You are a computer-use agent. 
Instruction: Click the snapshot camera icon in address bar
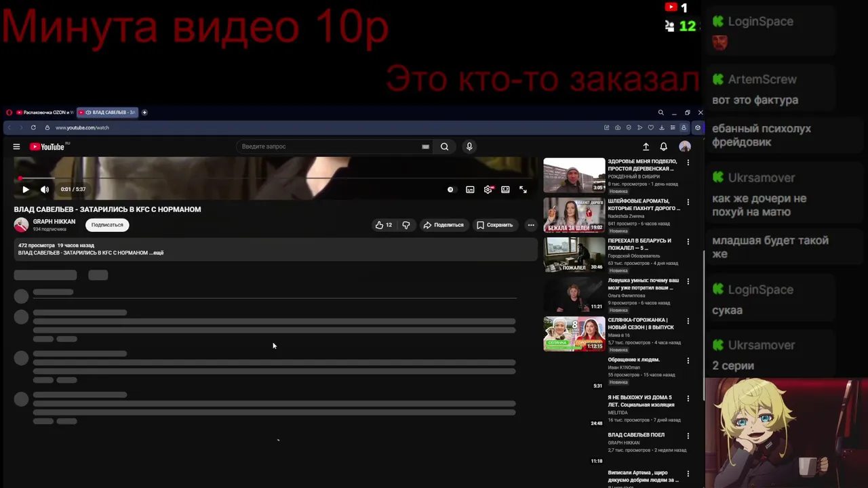pos(618,127)
